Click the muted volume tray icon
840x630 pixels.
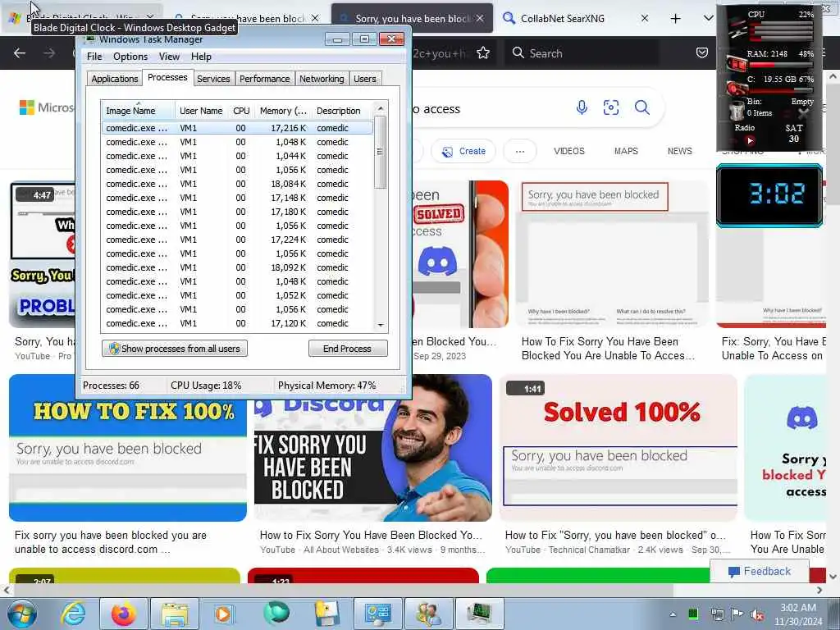point(757,615)
